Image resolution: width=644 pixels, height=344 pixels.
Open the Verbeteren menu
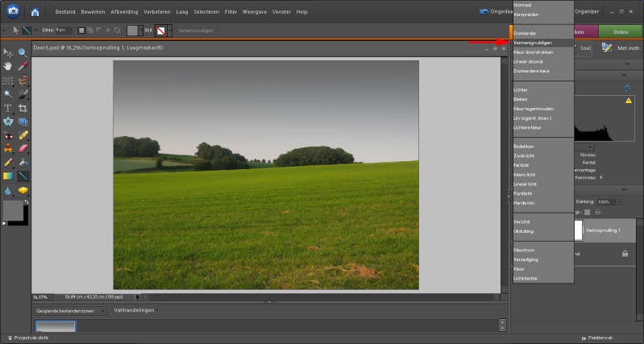[x=156, y=12]
